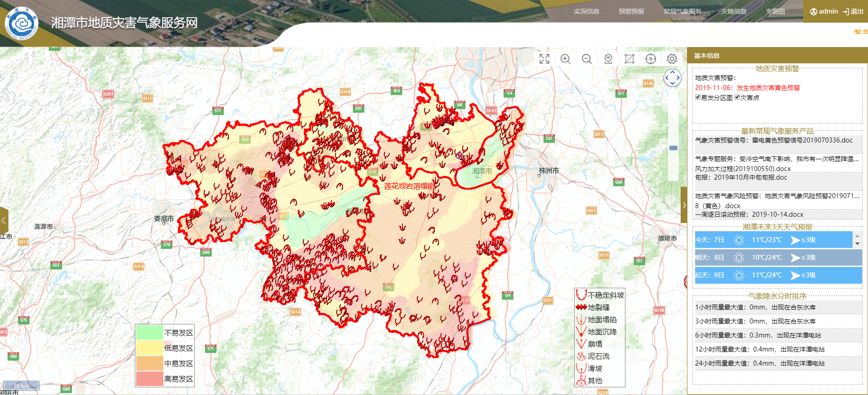Zoom out using the magnifier minus icon
The height and width of the screenshot is (395, 868).
coord(587,59)
